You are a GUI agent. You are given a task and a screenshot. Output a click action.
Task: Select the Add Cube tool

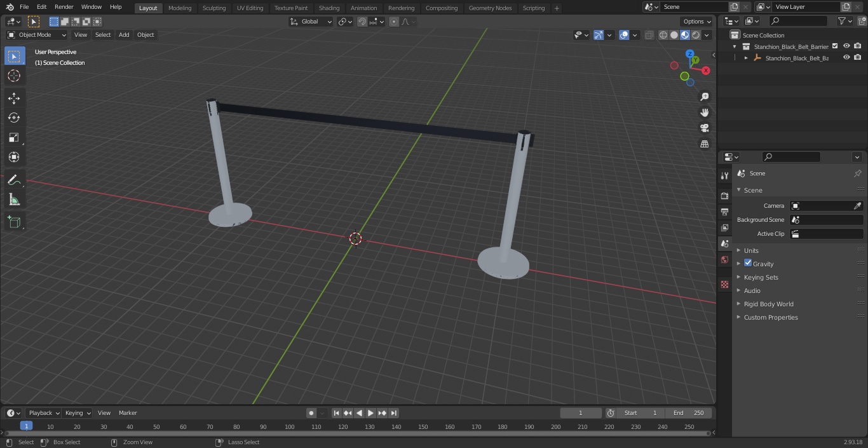14,222
